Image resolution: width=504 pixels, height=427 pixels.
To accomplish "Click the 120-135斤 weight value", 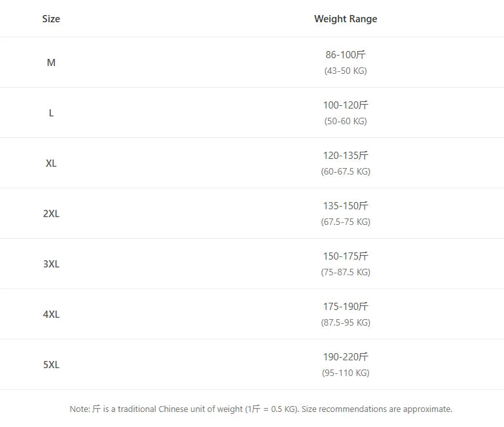I will [x=346, y=156].
